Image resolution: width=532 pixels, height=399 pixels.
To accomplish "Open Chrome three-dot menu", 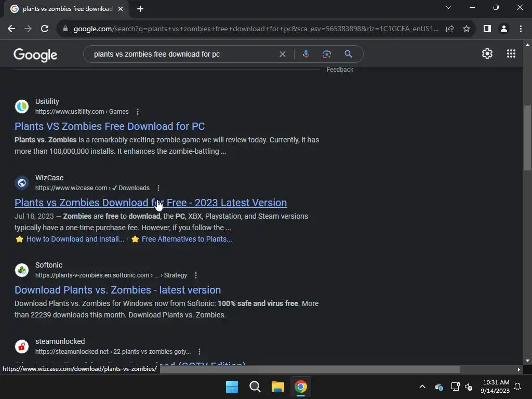I will point(521,29).
